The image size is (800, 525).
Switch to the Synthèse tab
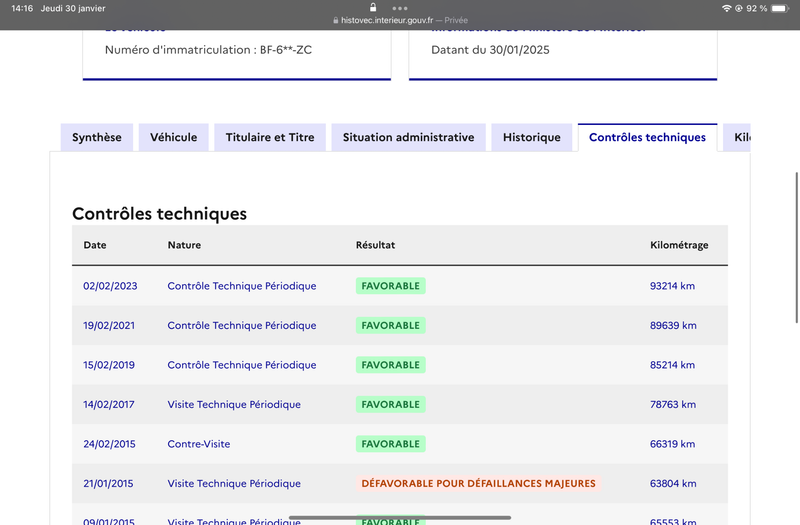(97, 137)
